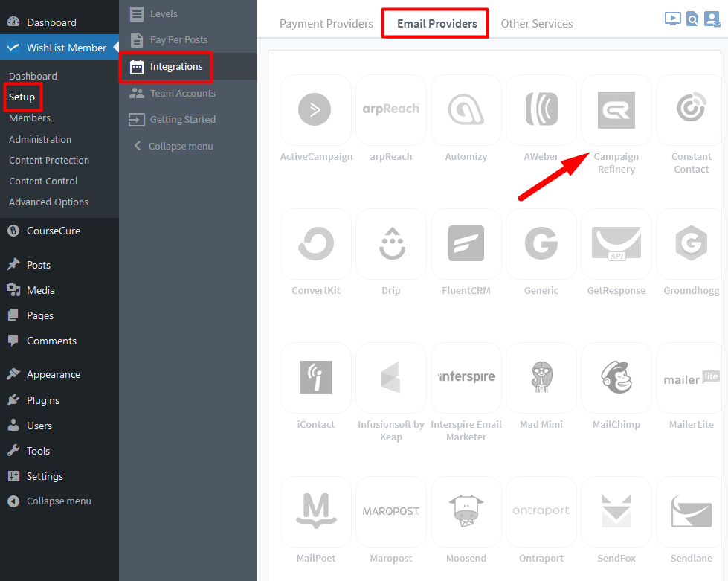Open the CourseCure menu item
Viewport: 728px width, 581px height.
pos(59,231)
